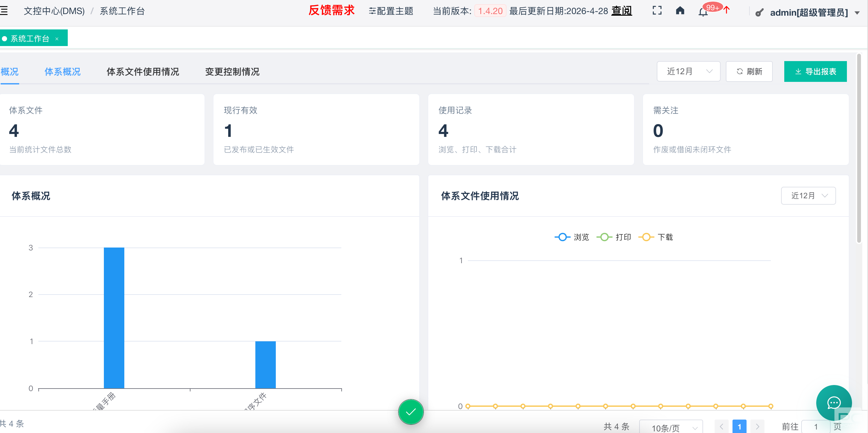Open the top 近12月 period dropdown
The width and height of the screenshot is (868, 433).
688,72
